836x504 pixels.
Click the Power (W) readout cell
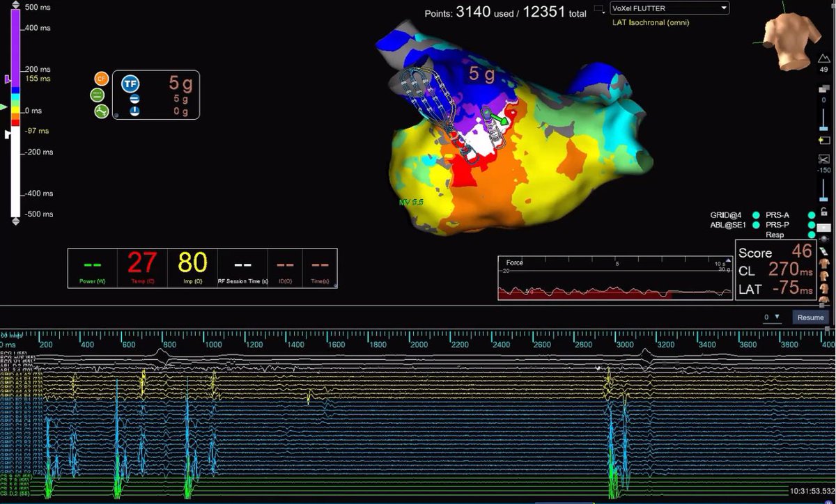[93, 268]
